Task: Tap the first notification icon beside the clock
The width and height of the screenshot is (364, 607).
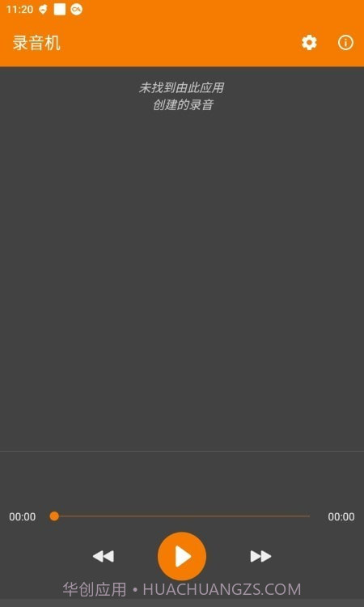Action: (x=43, y=10)
